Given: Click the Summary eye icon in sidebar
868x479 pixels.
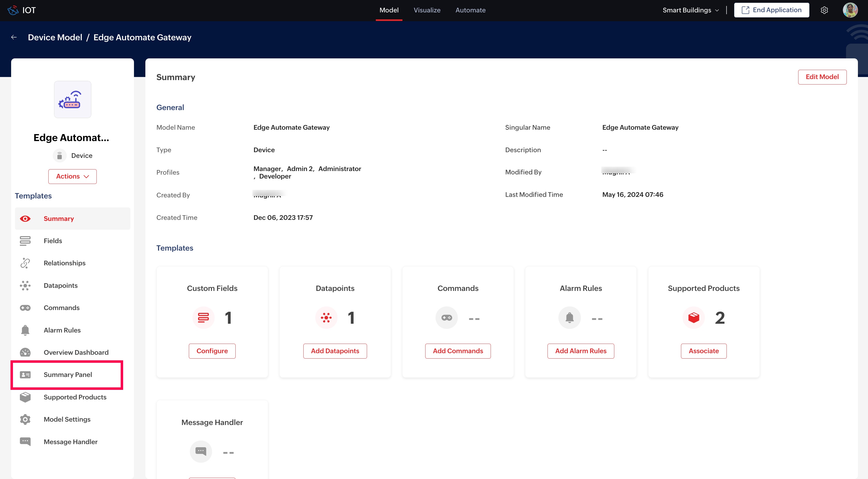Looking at the screenshot, I should (25, 219).
